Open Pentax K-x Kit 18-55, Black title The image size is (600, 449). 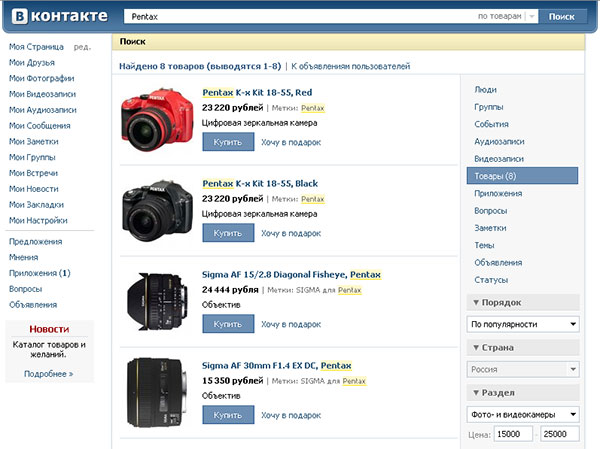[x=260, y=183]
